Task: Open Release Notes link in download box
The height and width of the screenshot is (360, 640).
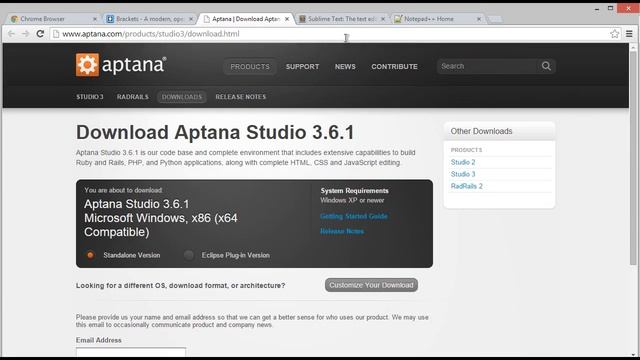Action: click(x=342, y=231)
